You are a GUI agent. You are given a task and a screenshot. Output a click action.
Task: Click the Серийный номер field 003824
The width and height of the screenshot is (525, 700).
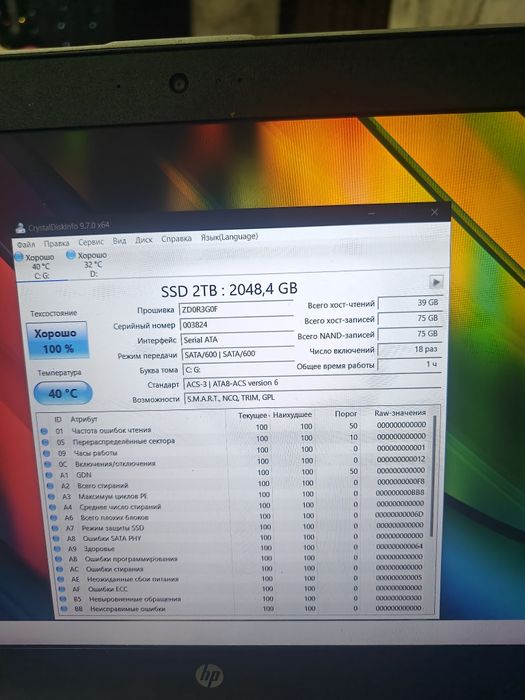237,325
